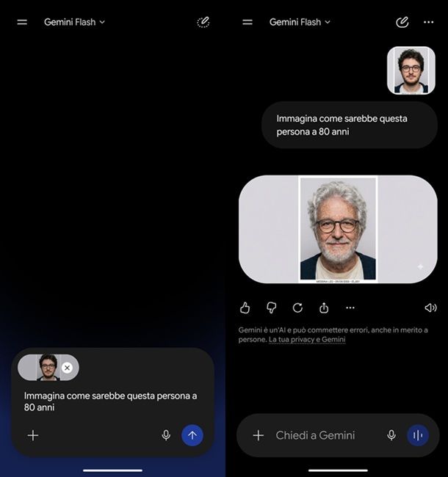Like response with thumbs up

[x=245, y=308]
